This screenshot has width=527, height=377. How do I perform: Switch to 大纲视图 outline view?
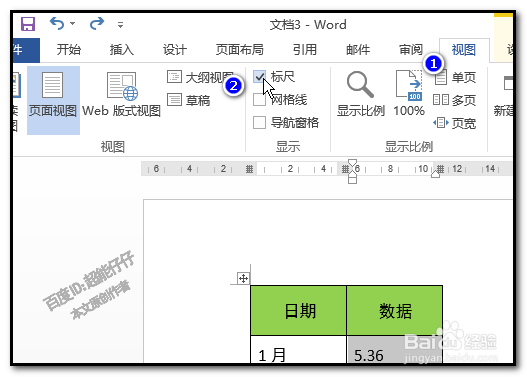pyautogui.click(x=200, y=77)
